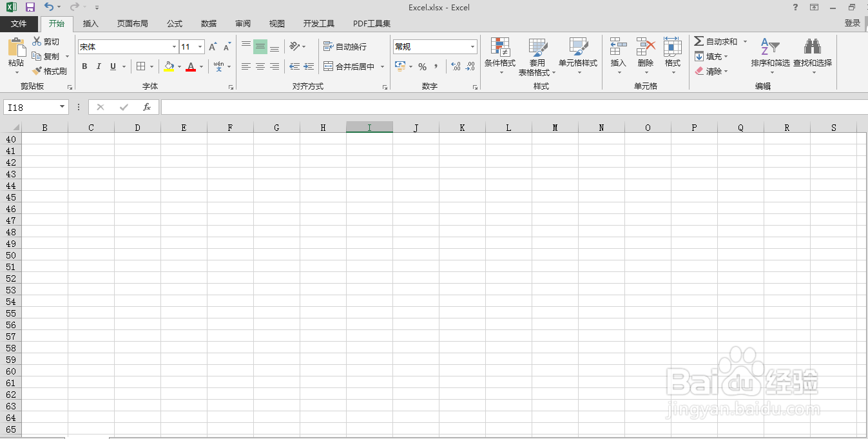Switch to the 数据 tab

pyautogui.click(x=209, y=24)
